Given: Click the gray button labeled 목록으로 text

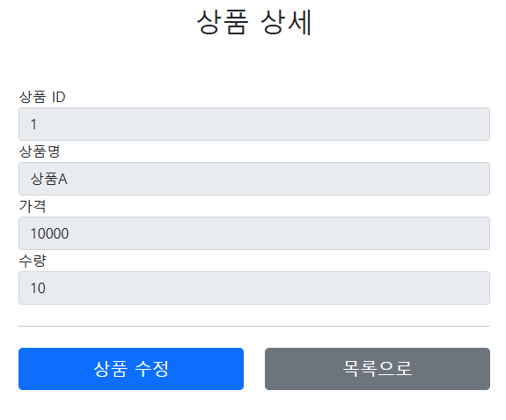Looking at the screenshot, I should (378, 369).
